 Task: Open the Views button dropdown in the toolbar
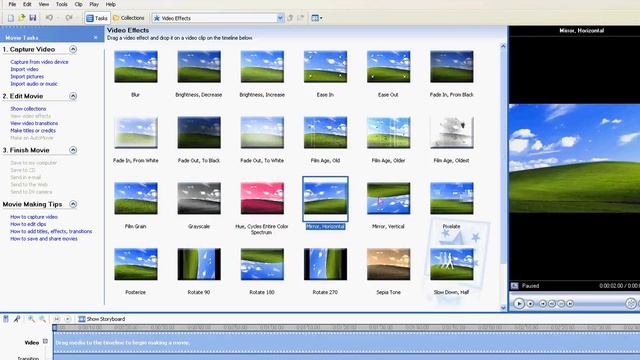[317, 18]
